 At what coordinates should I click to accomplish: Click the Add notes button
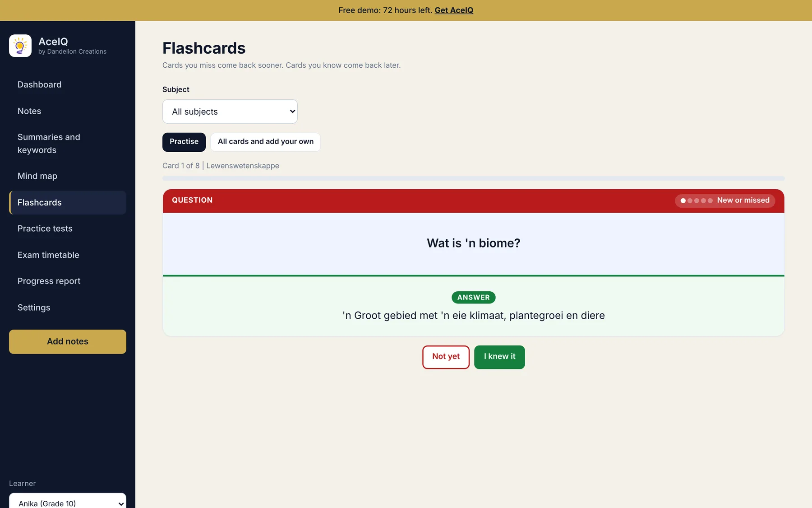(68, 342)
